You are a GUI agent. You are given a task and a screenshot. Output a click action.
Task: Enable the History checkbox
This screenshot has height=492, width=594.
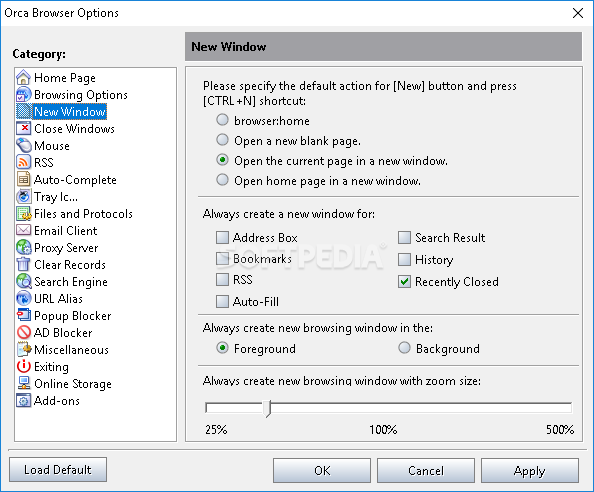click(404, 259)
